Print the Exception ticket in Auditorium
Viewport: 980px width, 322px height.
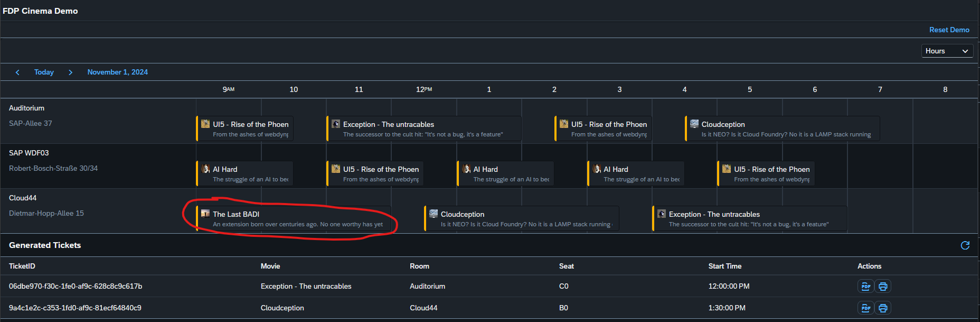883,287
